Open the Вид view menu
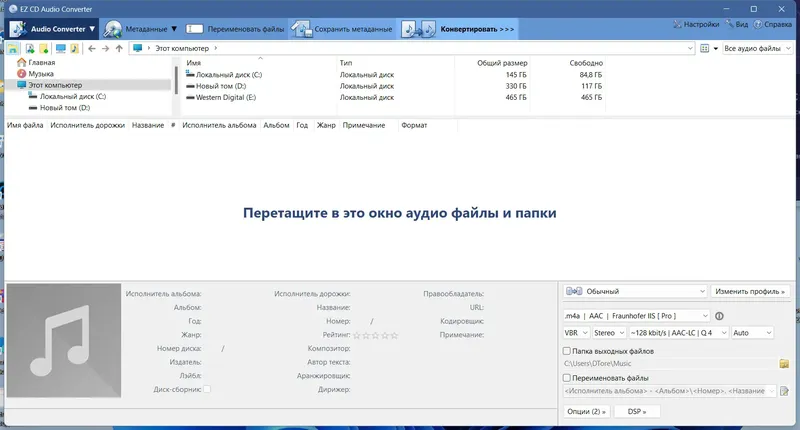This screenshot has height=430, width=800. (x=737, y=24)
